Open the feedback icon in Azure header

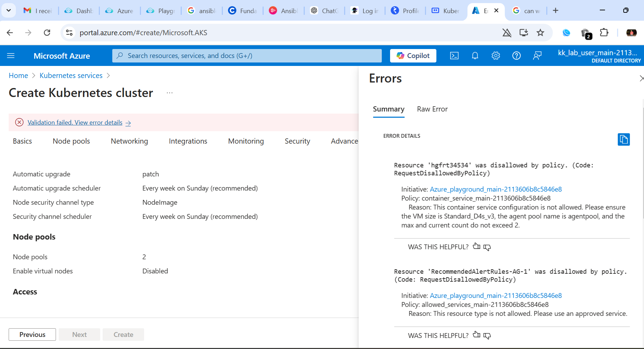coord(537,56)
